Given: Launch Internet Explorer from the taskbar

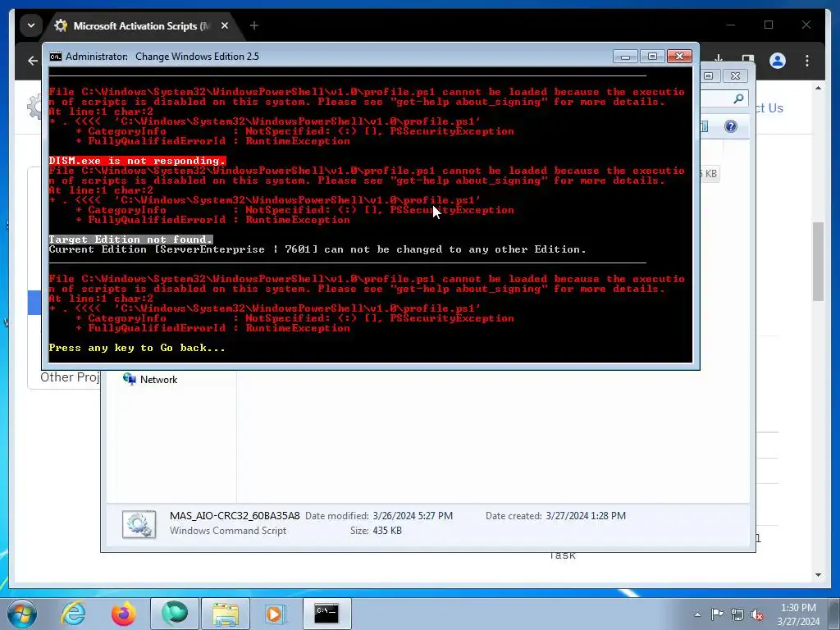Looking at the screenshot, I should click(x=73, y=614).
